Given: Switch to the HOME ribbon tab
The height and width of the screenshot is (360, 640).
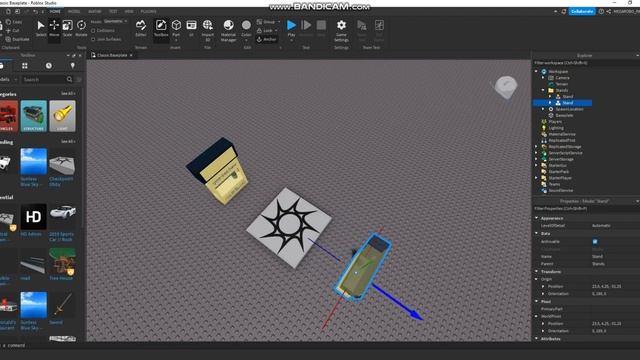Looking at the screenshot, I should click(x=55, y=11).
